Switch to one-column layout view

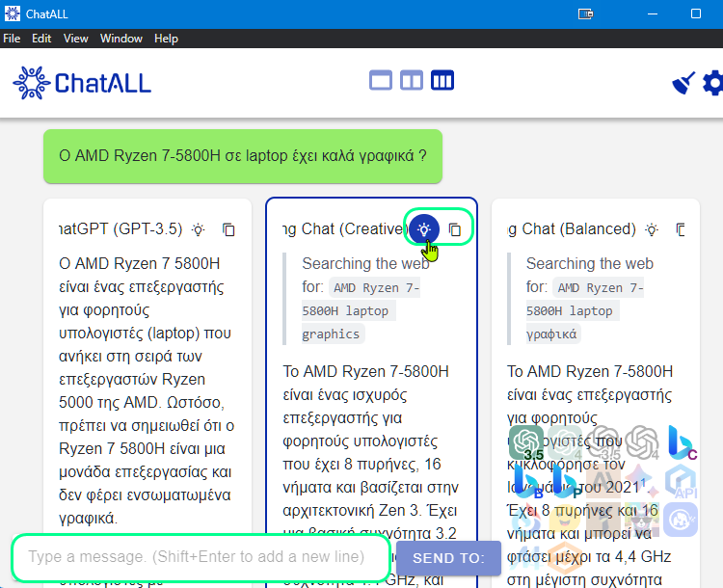pyautogui.click(x=381, y=81)
